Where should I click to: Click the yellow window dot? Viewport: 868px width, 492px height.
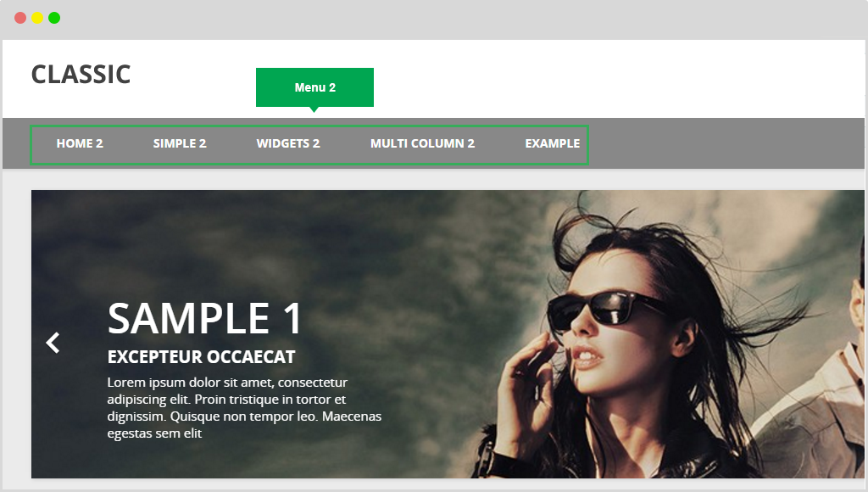(x=37, y=18)
